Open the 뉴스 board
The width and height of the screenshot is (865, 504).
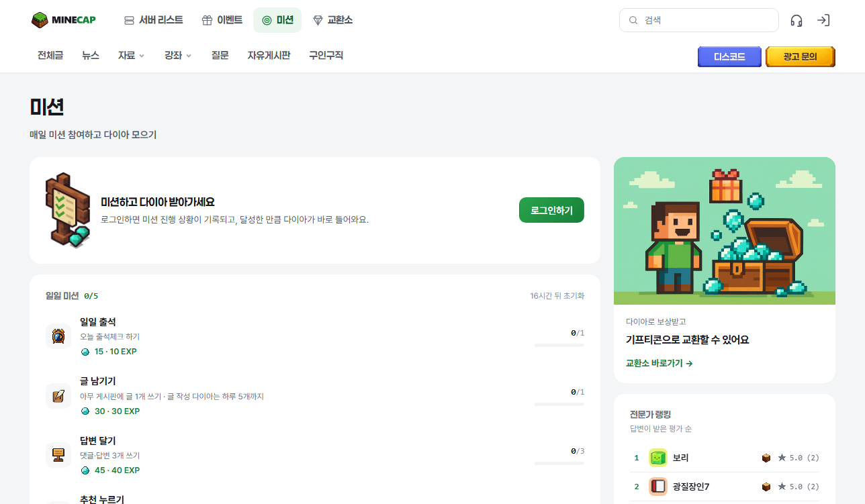91,56
